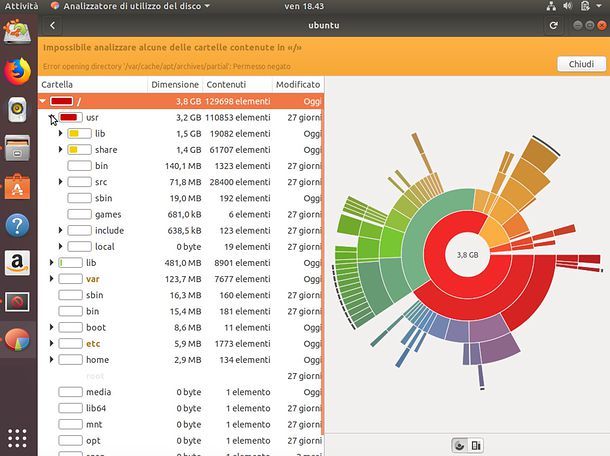Launch Amazon from the dock
The image size is (610, 456).
point(17,262)
